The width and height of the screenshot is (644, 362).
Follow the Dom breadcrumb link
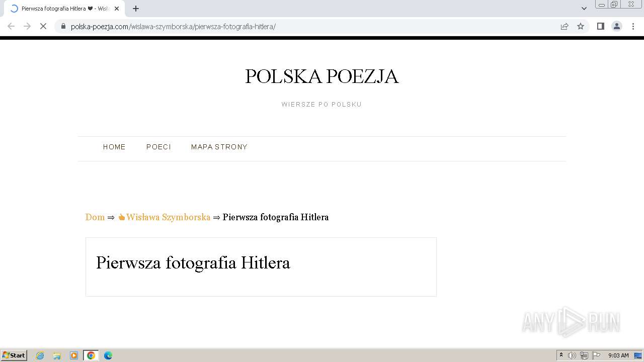tap(95, 217)
